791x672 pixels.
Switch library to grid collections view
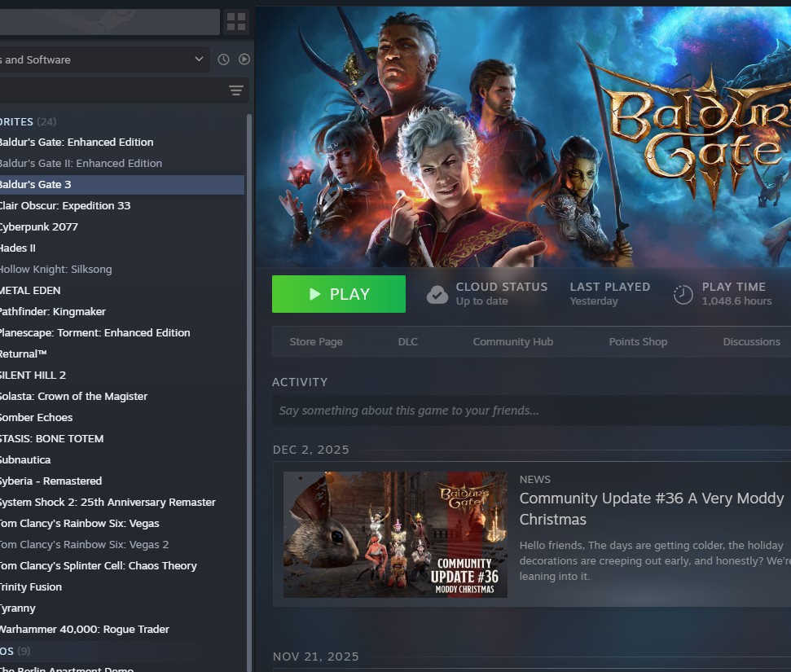tap(236, 22)
